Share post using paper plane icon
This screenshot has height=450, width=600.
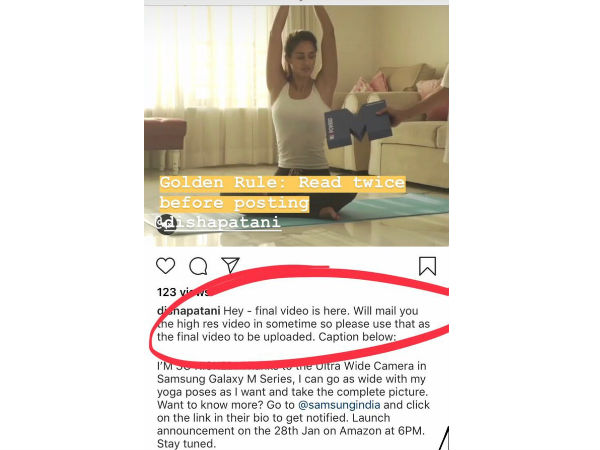[x=230, y=265]
